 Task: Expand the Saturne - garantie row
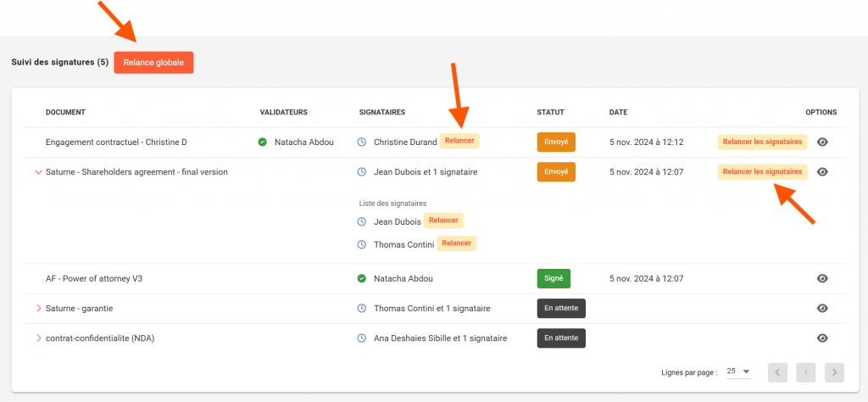pyautogui.click(x=38, y=308)
